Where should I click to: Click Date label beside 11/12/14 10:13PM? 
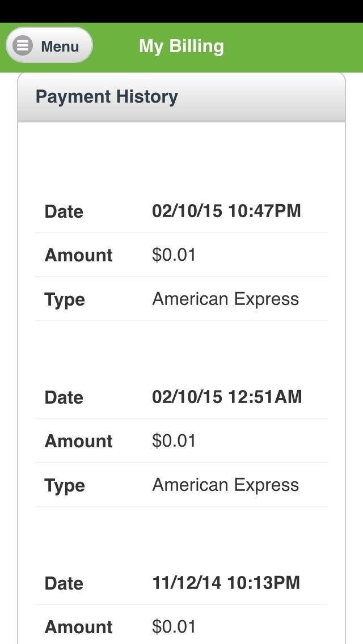pos(64,583)
